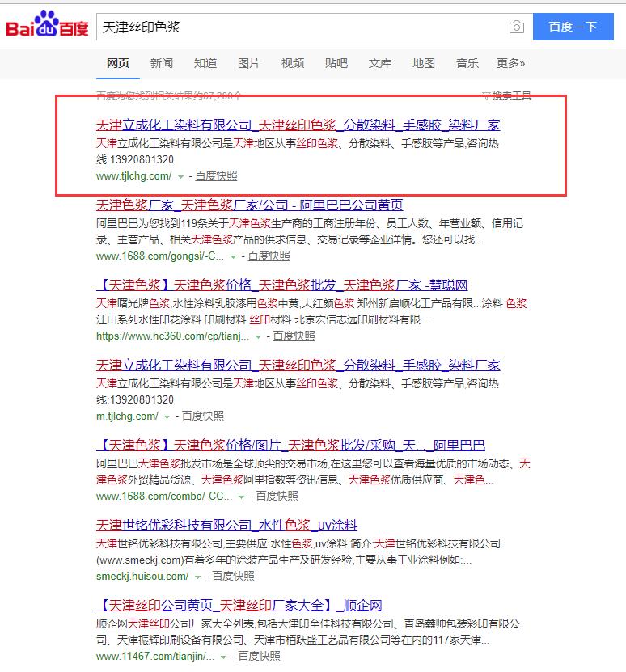Switch to the 图片 tab
Screen dimensions: 626x672
249,63
